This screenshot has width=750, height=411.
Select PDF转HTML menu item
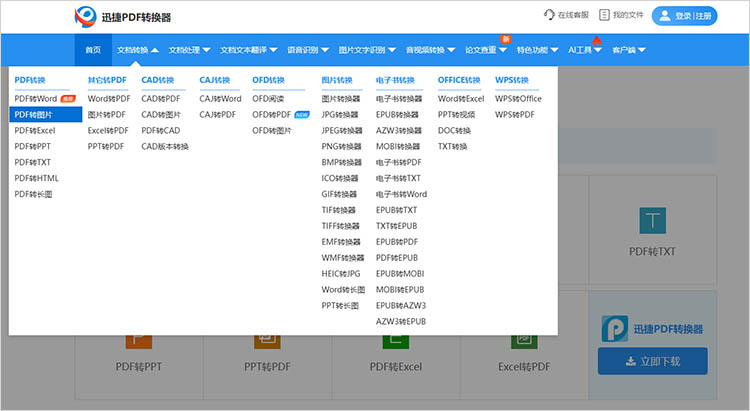[x=36, y=178]
